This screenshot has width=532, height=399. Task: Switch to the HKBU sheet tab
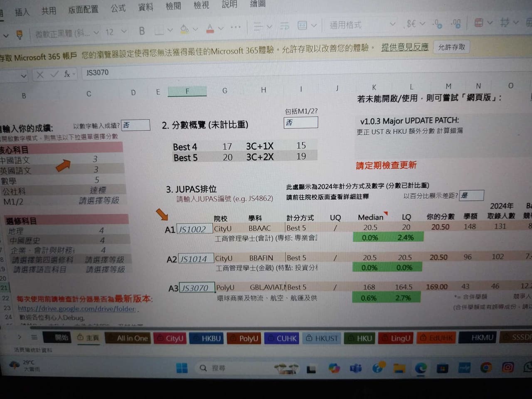[x=207, y=338]
